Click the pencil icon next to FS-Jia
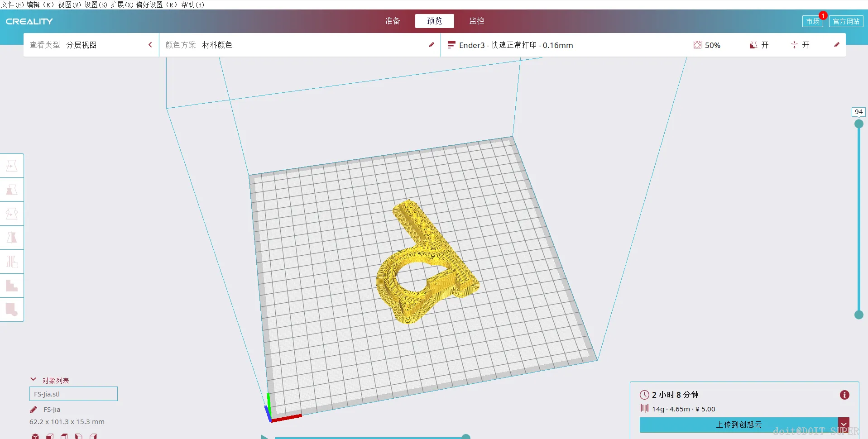 point(34,410)
